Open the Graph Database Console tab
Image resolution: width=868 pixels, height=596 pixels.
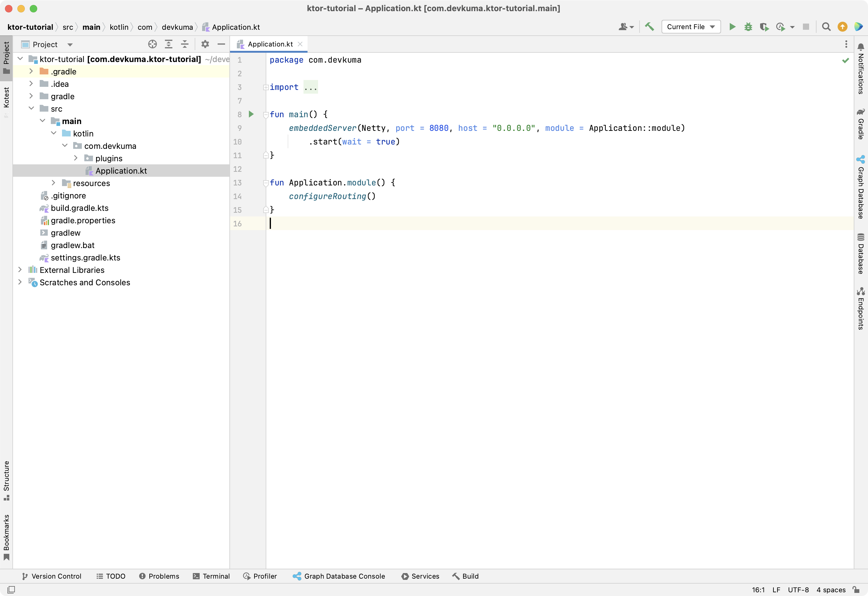(339, 576)
